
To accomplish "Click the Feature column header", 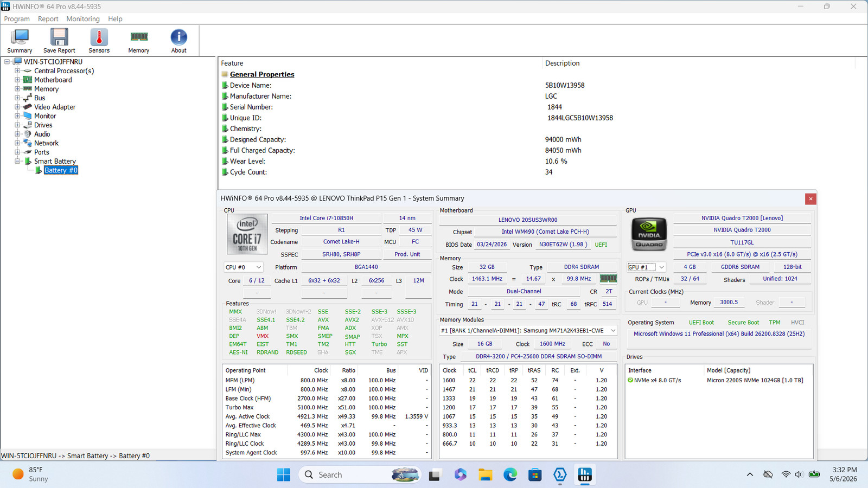I will pyautogui.click(x=380, y=63).
